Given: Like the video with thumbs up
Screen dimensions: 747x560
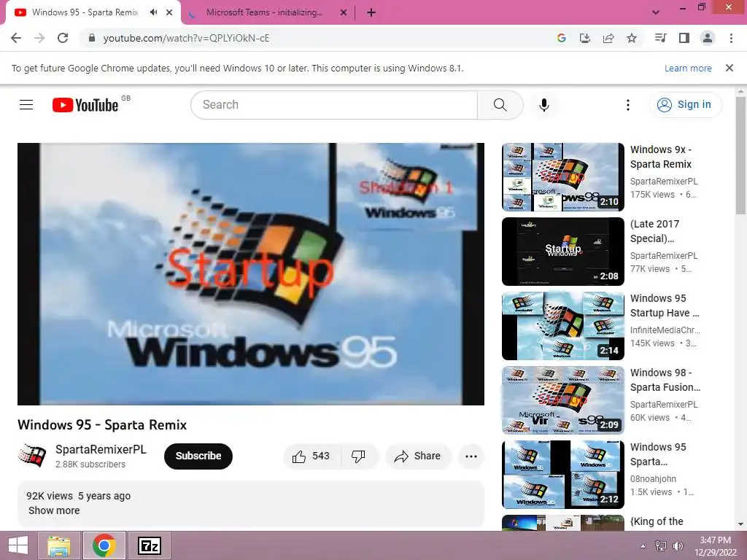Looking at the screenshot, I should (x=311, y=456).
